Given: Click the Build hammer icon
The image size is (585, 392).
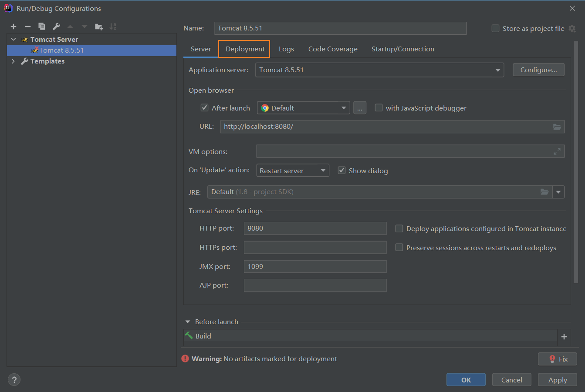Looking at the screenshot, I should click(189, 335).
